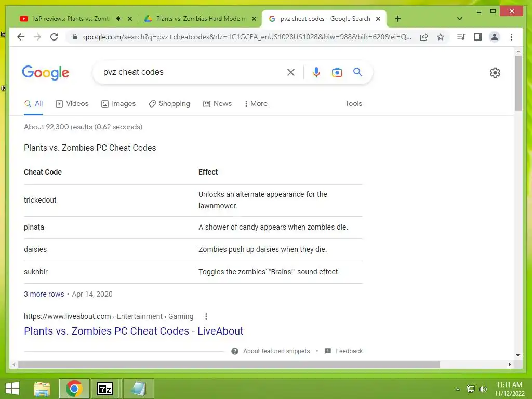
Task: Open the network status tray icon
Action: point(471,389)
